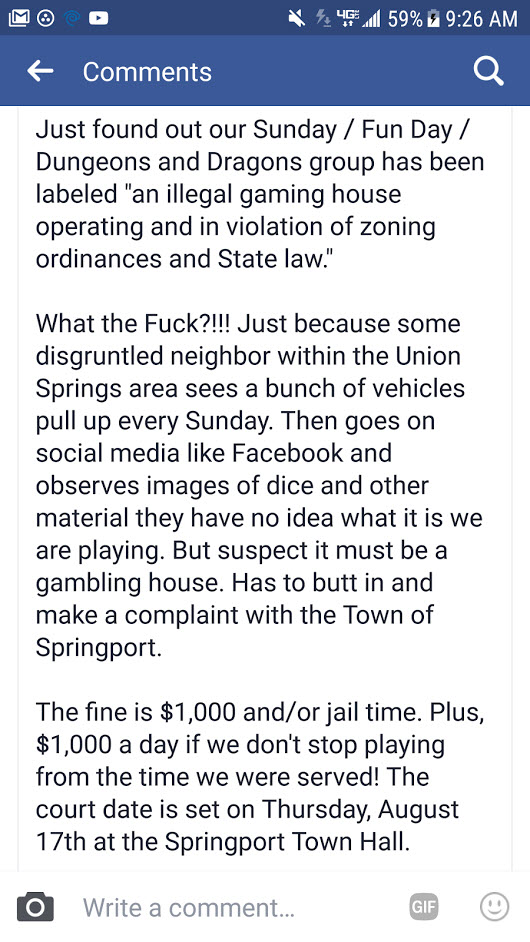The height and width of the screenshot is (942, 530).
Task: Select the paragraph about Dungeons and Dragons group
Action: pos(260,195)
